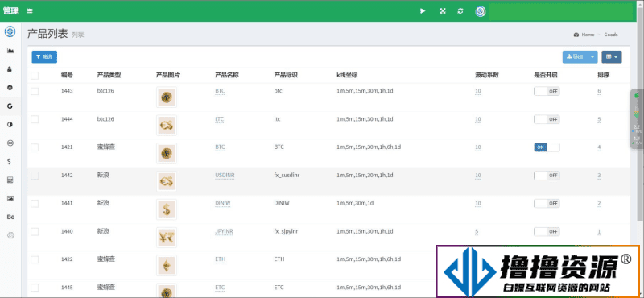The width and height of the screenshot is (644, 298).
Task: Open the dollar sign sidebar icon
Action: [x=10, y=162]
